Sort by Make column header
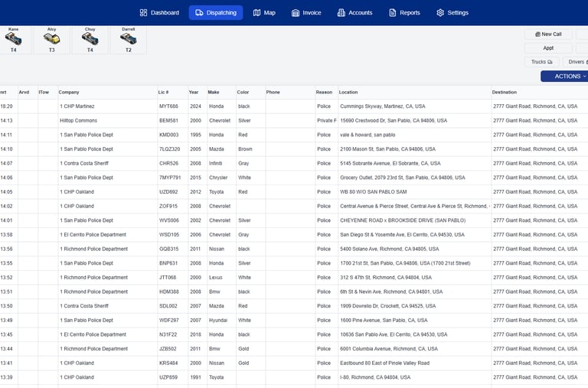The width and height of the screenshot is (588, 388). pos(214,93)
